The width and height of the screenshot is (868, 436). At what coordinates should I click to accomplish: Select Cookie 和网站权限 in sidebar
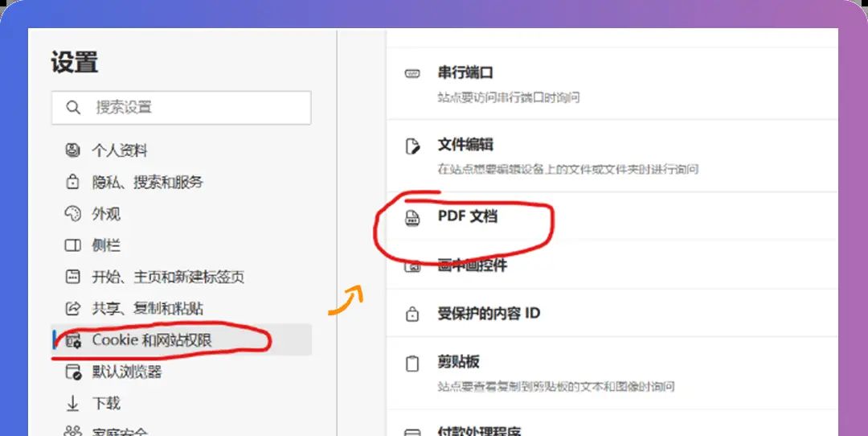point(181,339)
